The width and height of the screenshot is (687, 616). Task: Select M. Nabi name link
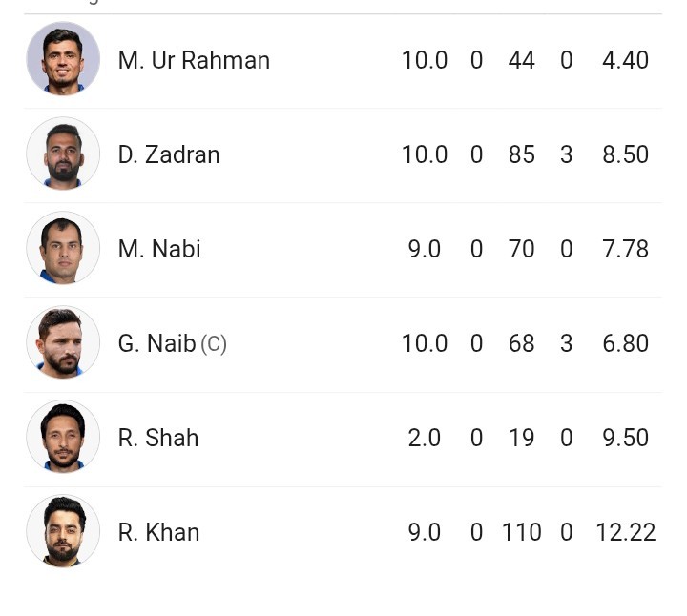tap(159, 249)
